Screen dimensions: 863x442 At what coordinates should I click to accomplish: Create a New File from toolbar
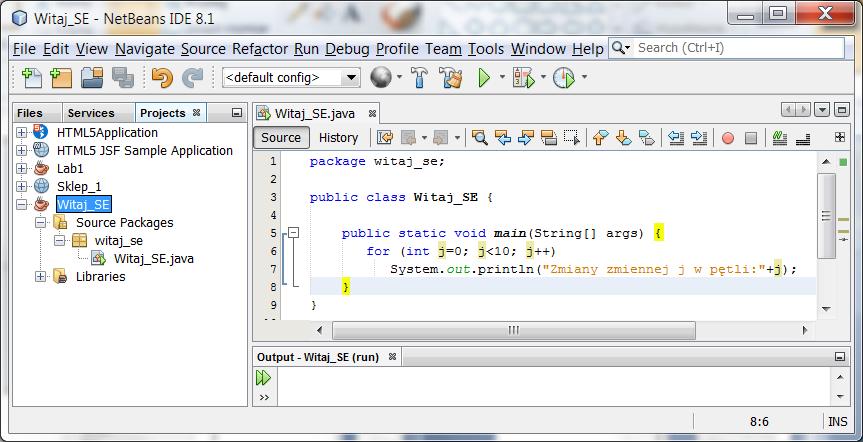31,78
